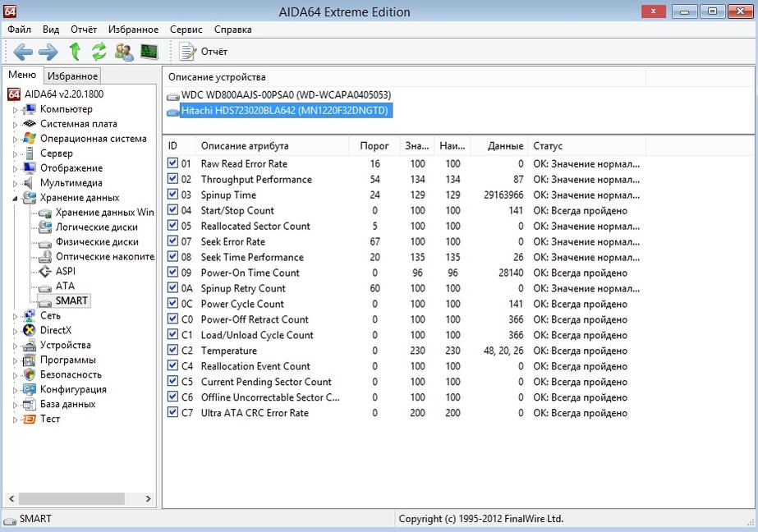Screen dimensions: 758x532
Task: Open the ATA tree item
Action: point(57,286)
